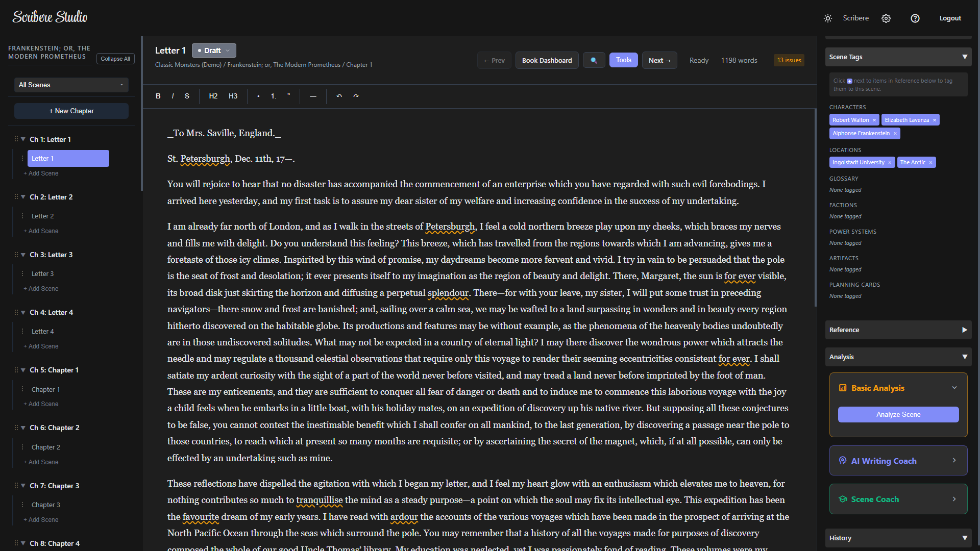Image resolution: width=980 pixels, height=551 pixels.
Task: Insert a bulleted list
Action: pos(259,96)
